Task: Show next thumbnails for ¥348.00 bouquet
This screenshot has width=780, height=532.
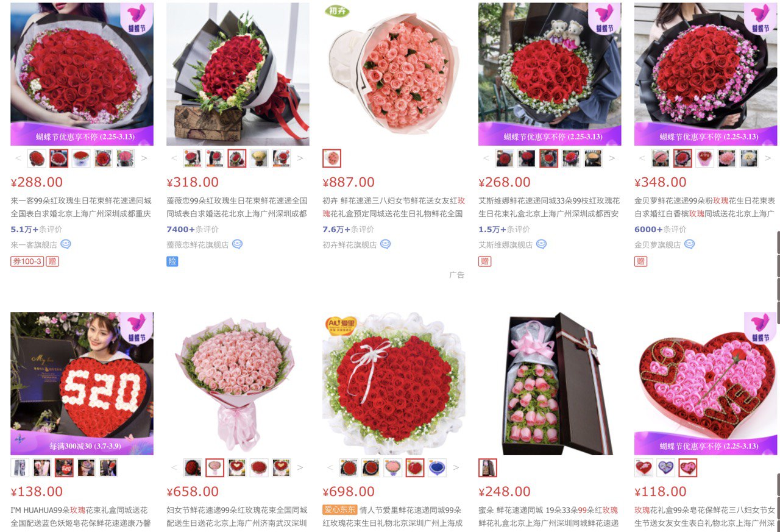Action: 768,158
